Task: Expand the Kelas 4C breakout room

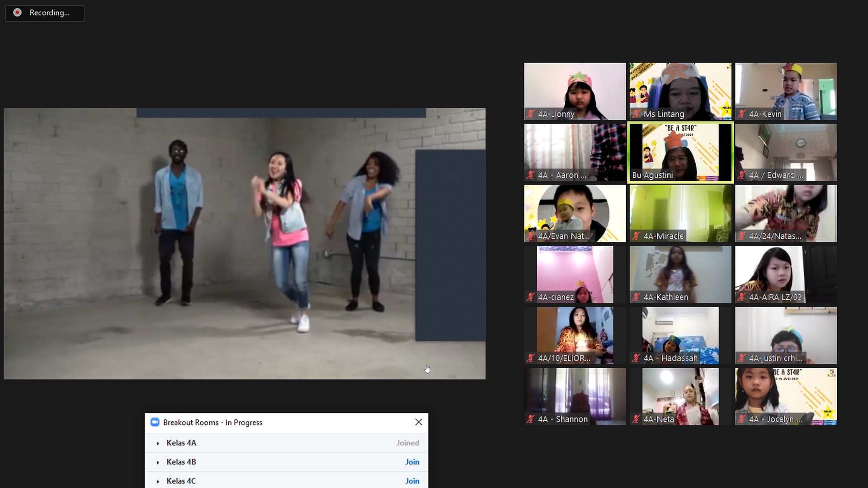Action: tap(158, 481)
